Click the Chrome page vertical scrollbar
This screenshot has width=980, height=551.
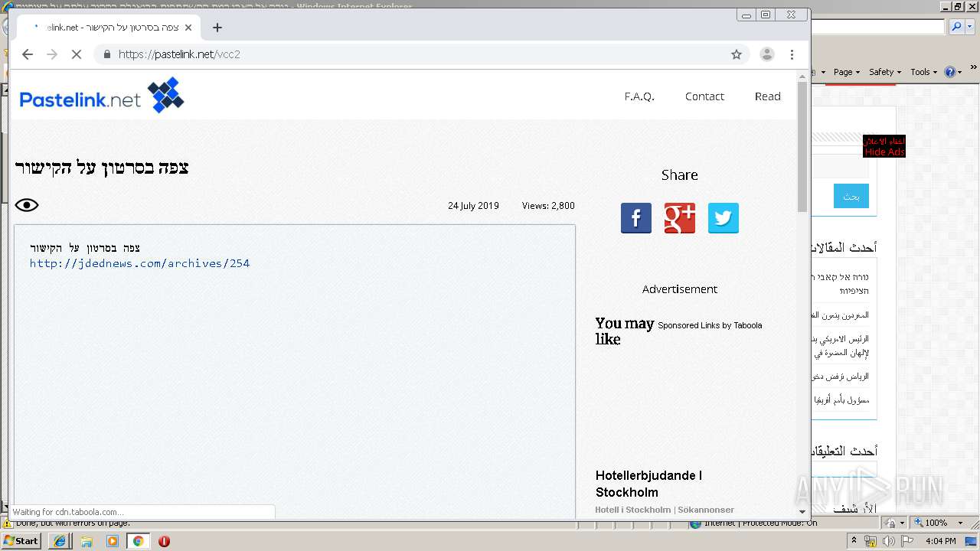pyautogui.click(x=802, y=147)
